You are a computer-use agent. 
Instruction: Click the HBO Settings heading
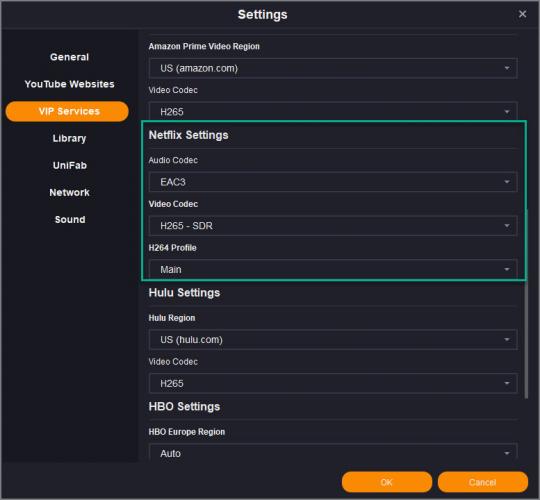point(184,406)
